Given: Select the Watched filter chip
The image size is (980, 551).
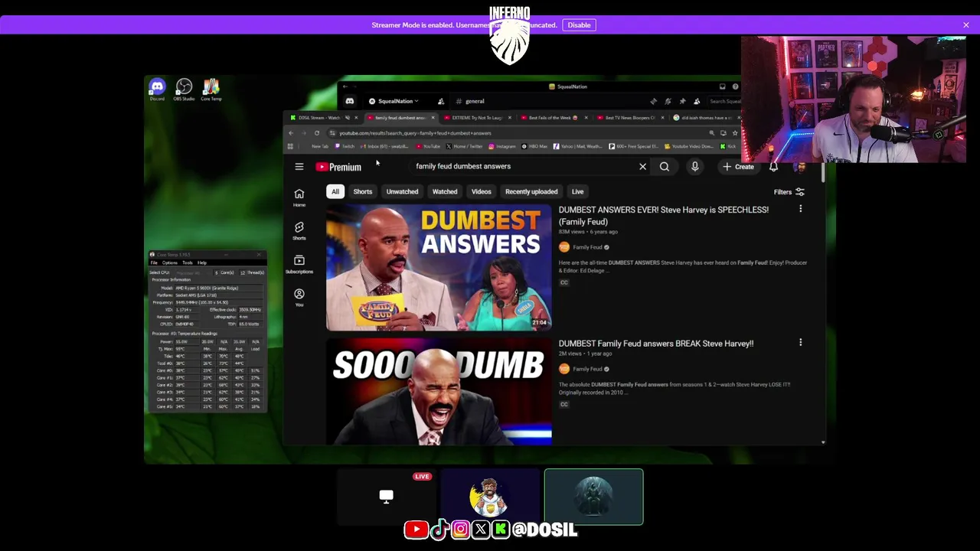Looking at the screenshot, I should pyautogui.click(x=445, y=191).
